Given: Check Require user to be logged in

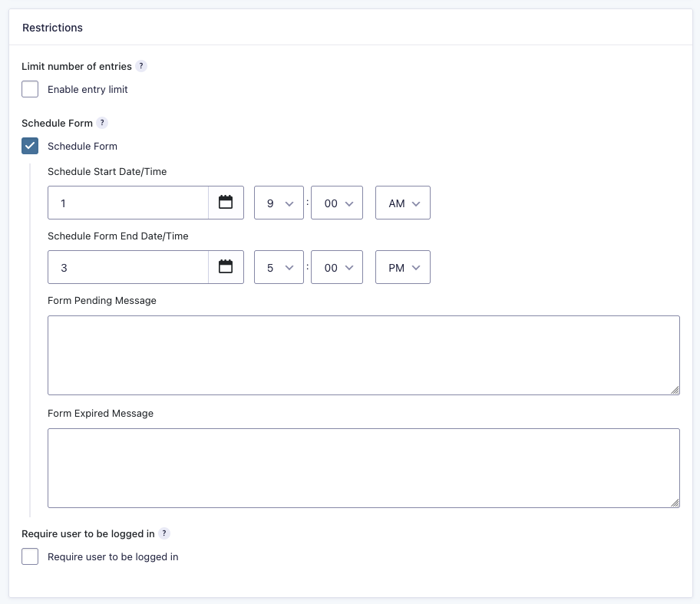Looking at the screenshot, I should 30,556.
